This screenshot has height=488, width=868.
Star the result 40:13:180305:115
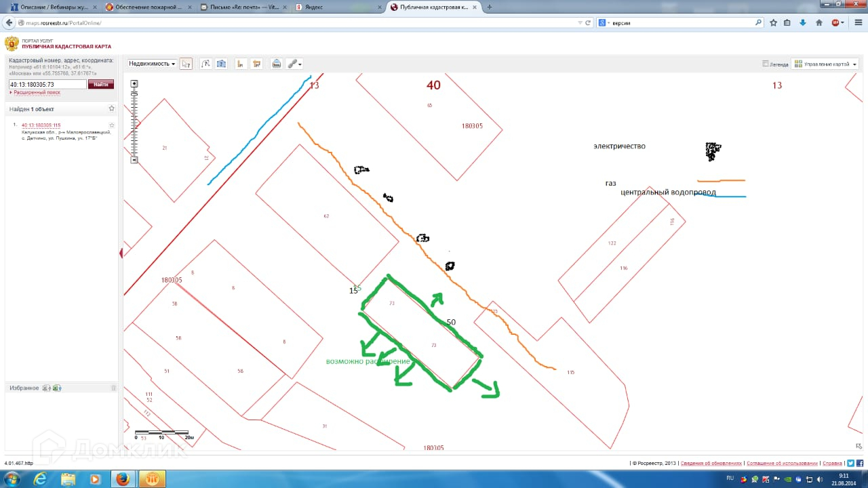[x=112, y=125]
